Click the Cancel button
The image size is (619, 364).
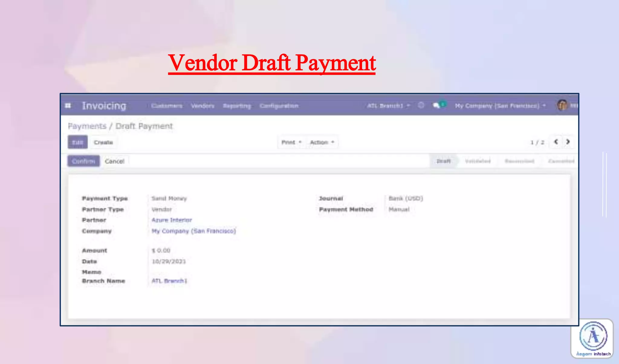tap(115, 161)
